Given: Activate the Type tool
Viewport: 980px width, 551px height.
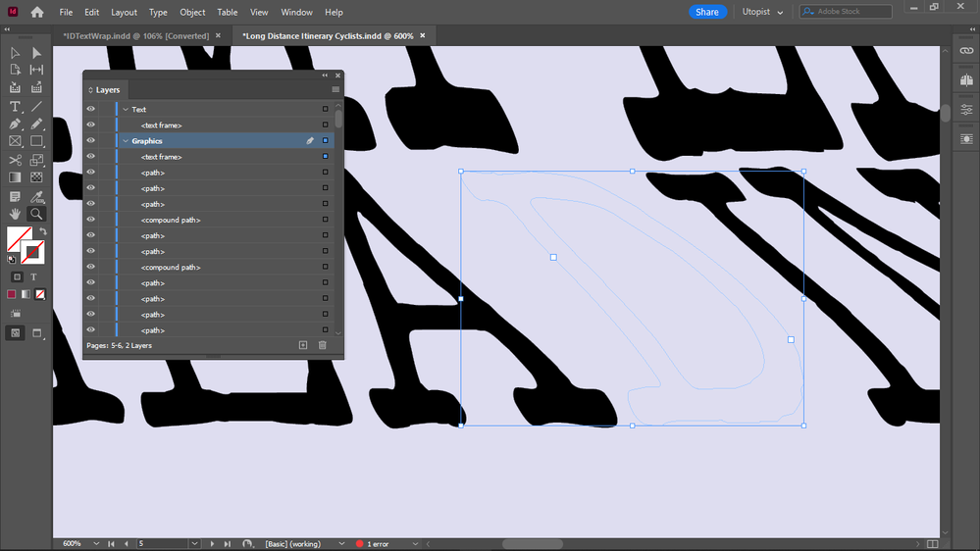Looking at the screenshot, I should [15, 107].
